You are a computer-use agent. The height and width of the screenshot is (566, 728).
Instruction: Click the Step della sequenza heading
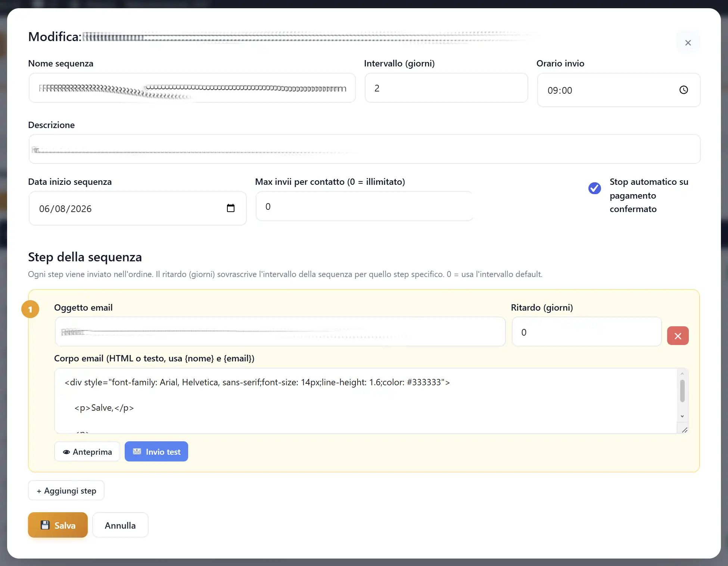pos(85,257)
